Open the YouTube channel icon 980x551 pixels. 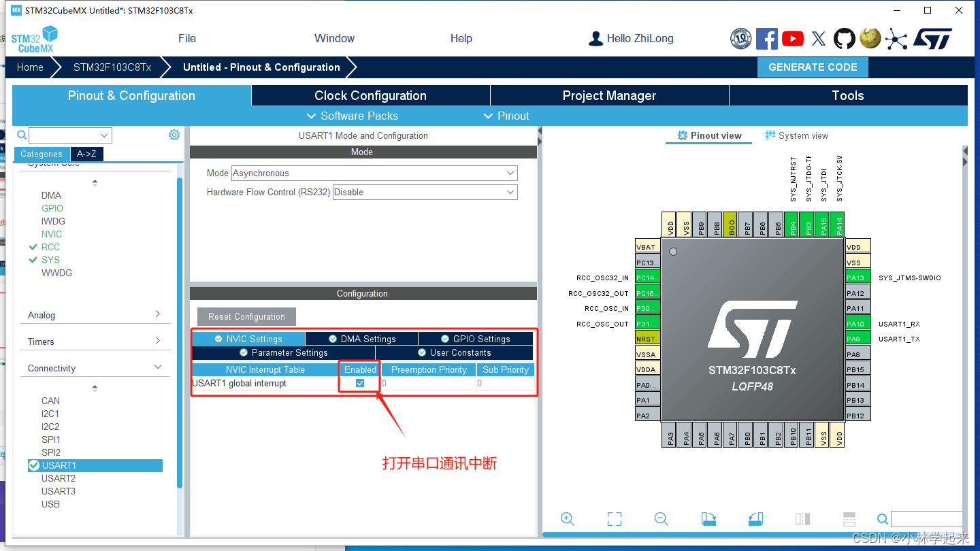[792, 38]
